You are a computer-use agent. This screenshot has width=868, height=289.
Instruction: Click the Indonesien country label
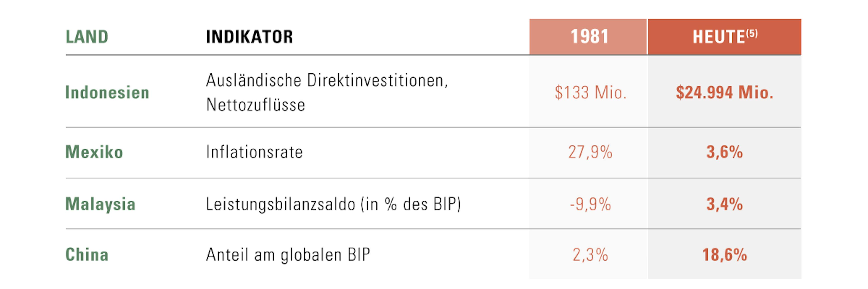click(x=107, y=93)
